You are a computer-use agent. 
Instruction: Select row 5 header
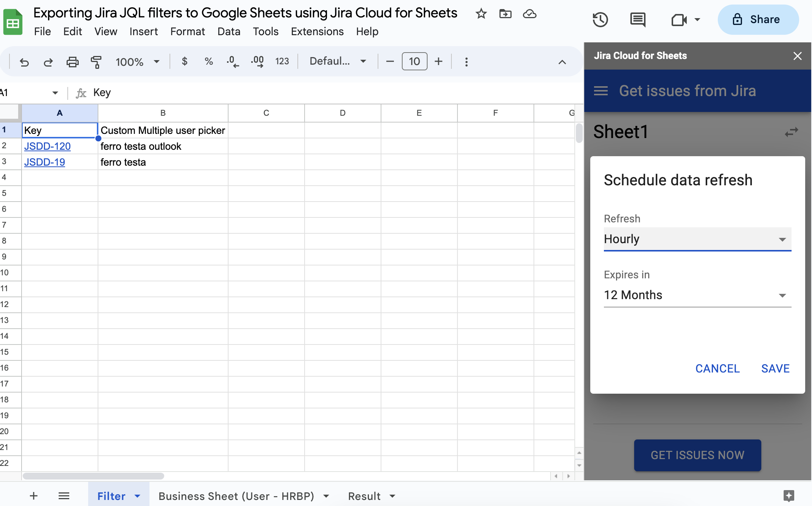(x=10, y=193)
